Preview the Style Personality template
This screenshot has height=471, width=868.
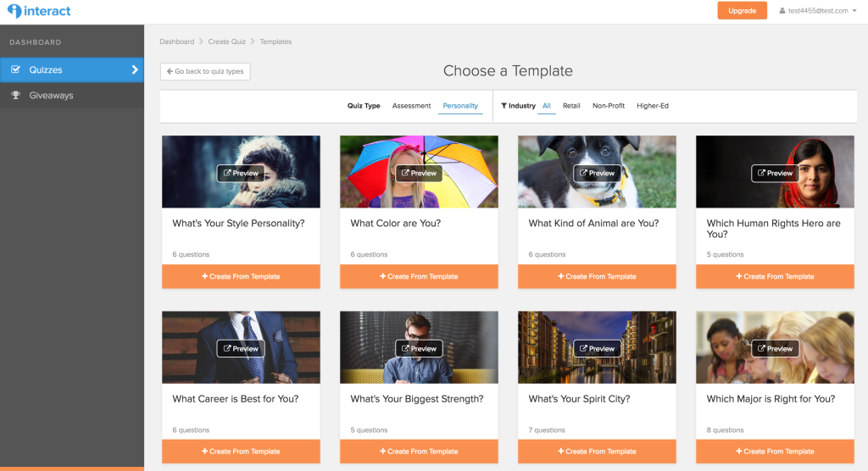241,173
